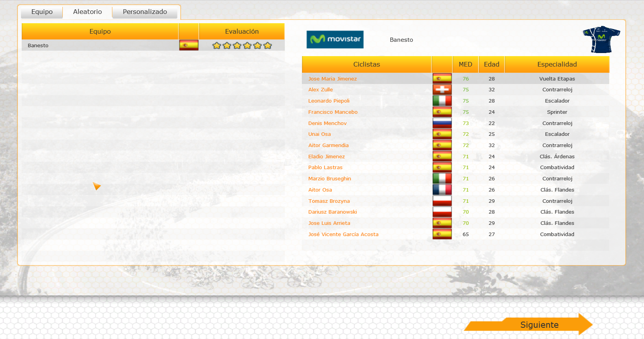
Task: Click the Polish flag beside Tomasz Brozyna
Action: coord(442,201)
